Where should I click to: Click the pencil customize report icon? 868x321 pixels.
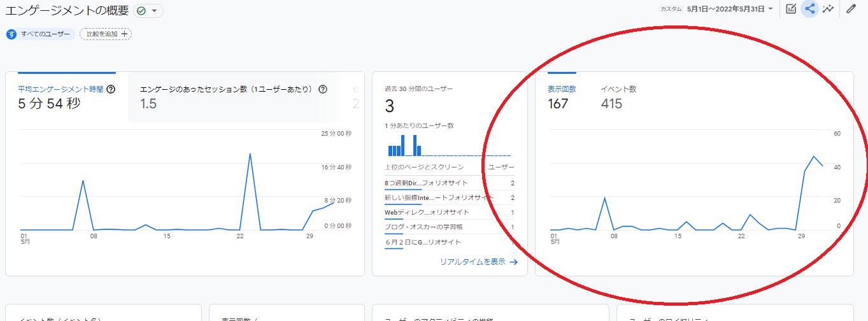(x=851, y=9)
